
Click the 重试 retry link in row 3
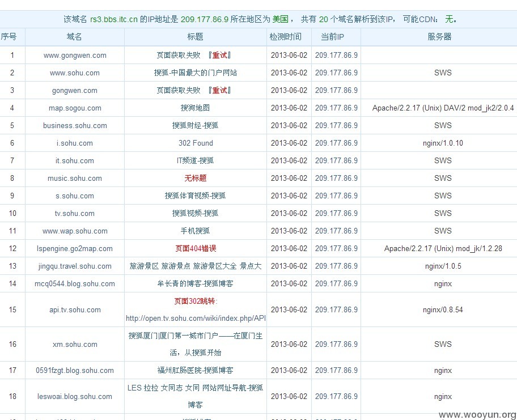tap(219, 90)
